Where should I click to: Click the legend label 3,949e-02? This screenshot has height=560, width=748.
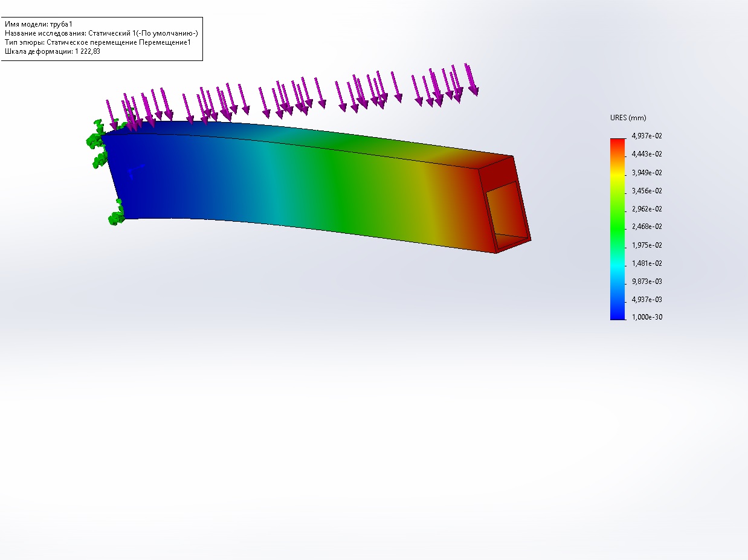coord(646,172)
